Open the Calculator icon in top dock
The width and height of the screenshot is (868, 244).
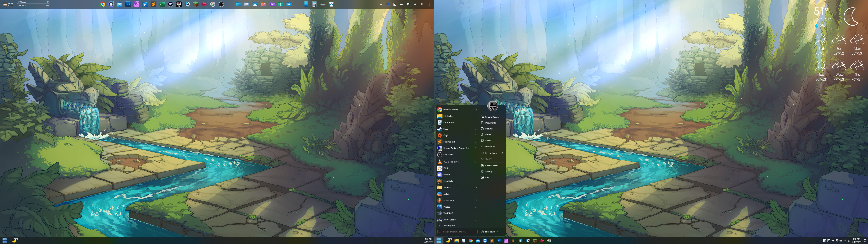[x=314, y=4]
